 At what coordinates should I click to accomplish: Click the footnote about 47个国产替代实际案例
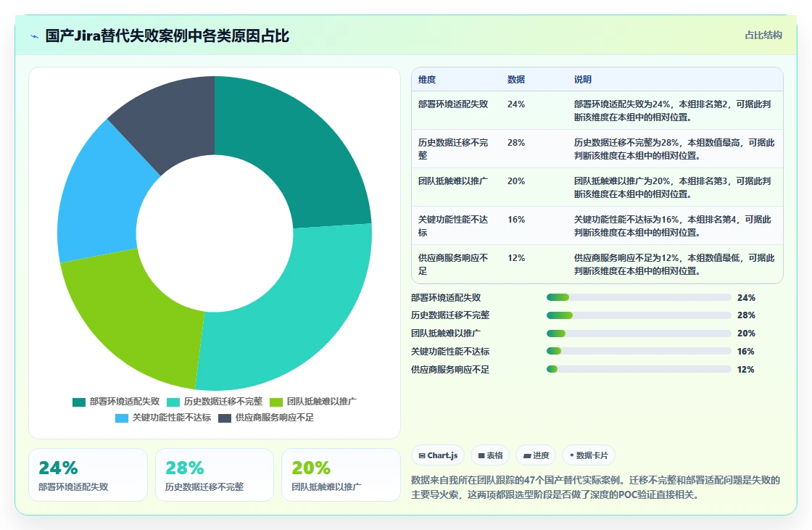595,487
